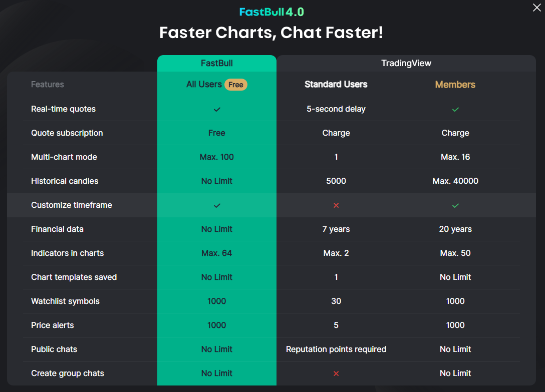The width and height of the screenshot is (545, 392).
Task: Click the red X for Create group chats
Action: click(336, 373)
